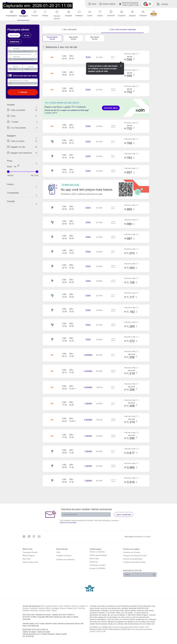This screenshot has height=644, width=177.
Task: Open Instagram from footer icon
Action: pyautogui.click(x=29, y=536)
